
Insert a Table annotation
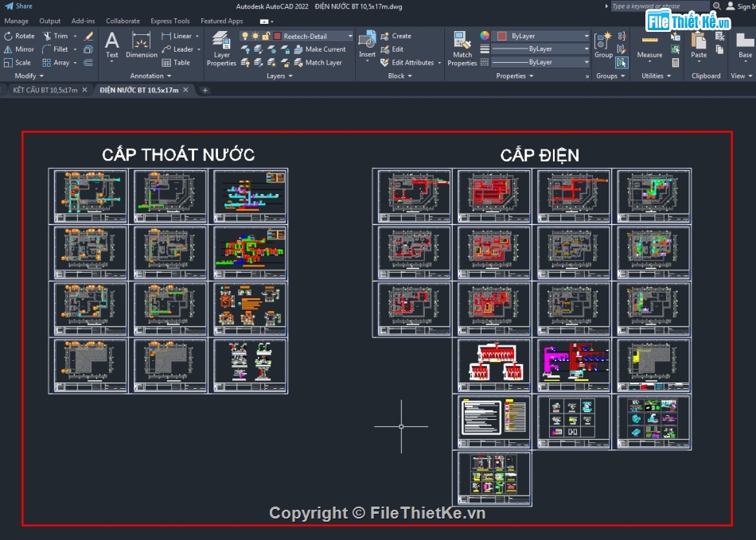tap(181, 62)
